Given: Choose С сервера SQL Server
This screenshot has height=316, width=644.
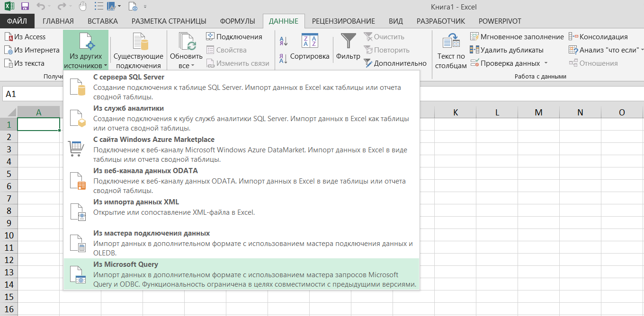Looking at the screenshot, I should click(241, 87).
